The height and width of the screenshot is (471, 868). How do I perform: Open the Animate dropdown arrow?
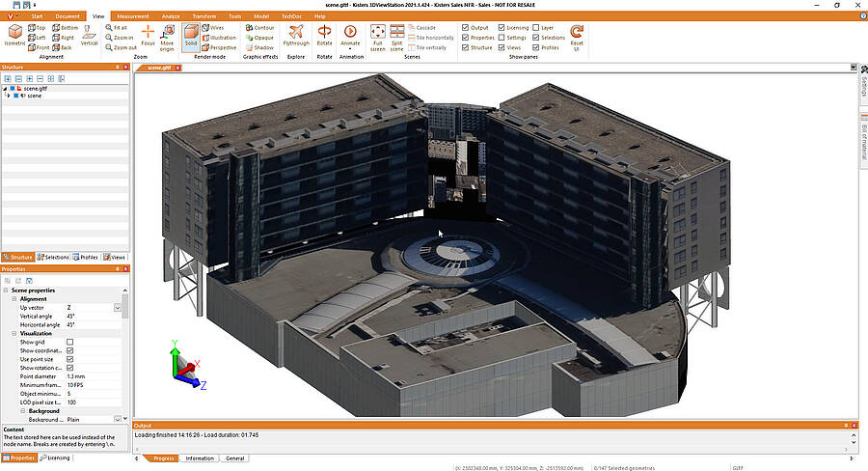pyautogui.click(x=350, y=49)
